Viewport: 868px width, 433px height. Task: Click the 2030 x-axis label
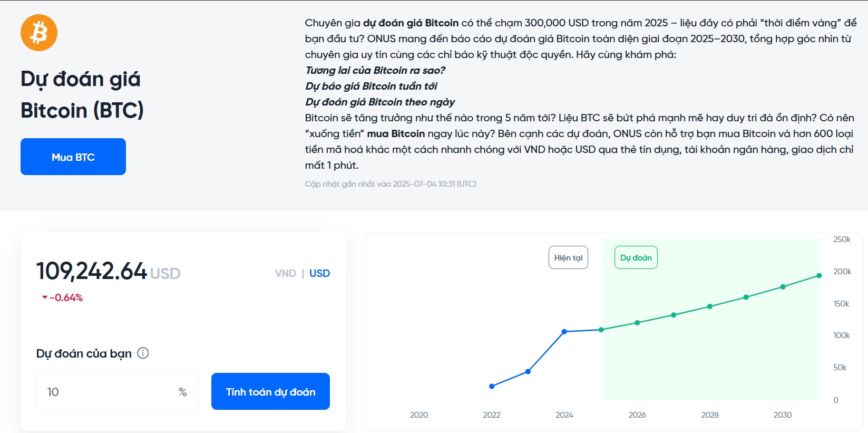(x=783, y=415)
